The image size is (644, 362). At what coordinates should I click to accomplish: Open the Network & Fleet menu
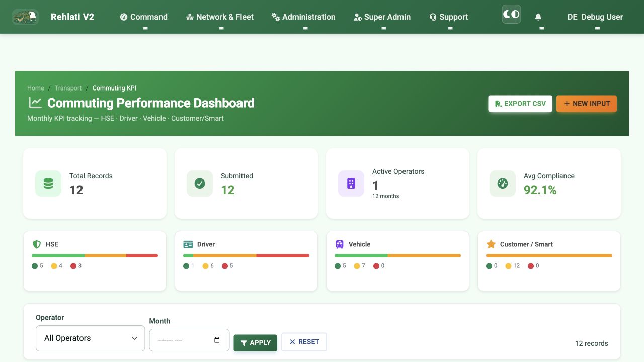pos(220,17)
